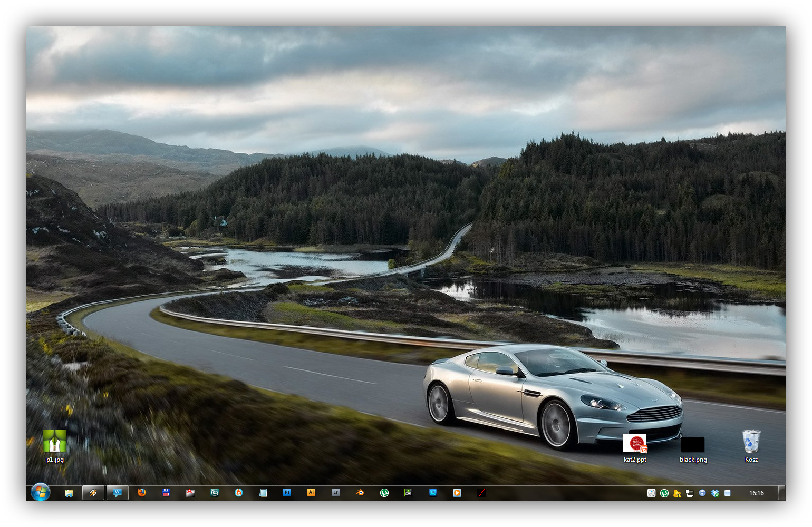Open Mozilla Firefox from the taskbar
The image size is (812, 527).
click(141, 493)
